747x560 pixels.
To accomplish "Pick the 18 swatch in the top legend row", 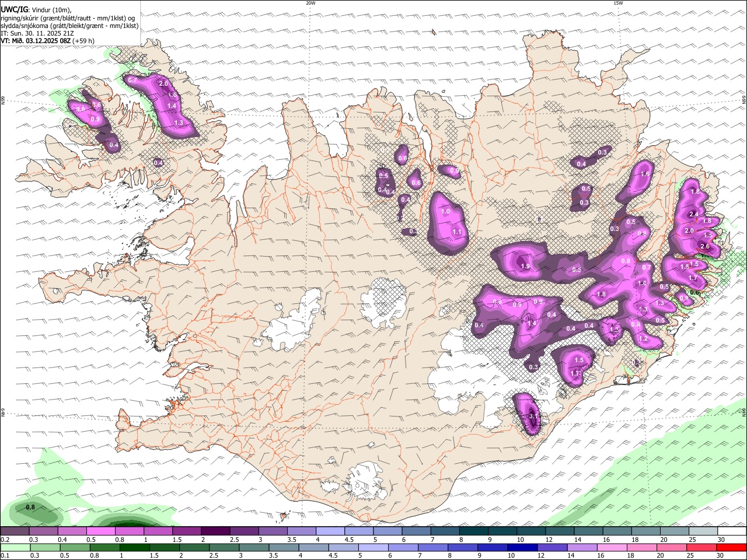I will (646, 531).
